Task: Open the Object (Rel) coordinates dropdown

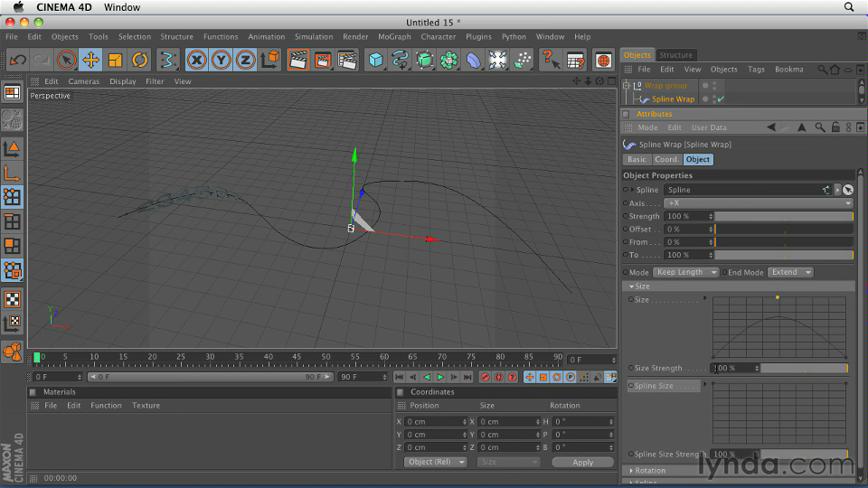Action: pyautogui.click(x=435, y=462)
